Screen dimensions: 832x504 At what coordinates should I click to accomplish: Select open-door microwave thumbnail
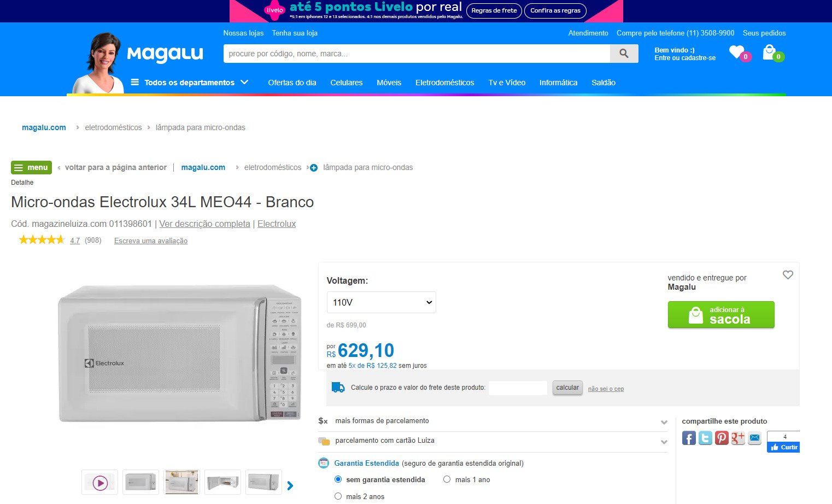tap(222, 482)
